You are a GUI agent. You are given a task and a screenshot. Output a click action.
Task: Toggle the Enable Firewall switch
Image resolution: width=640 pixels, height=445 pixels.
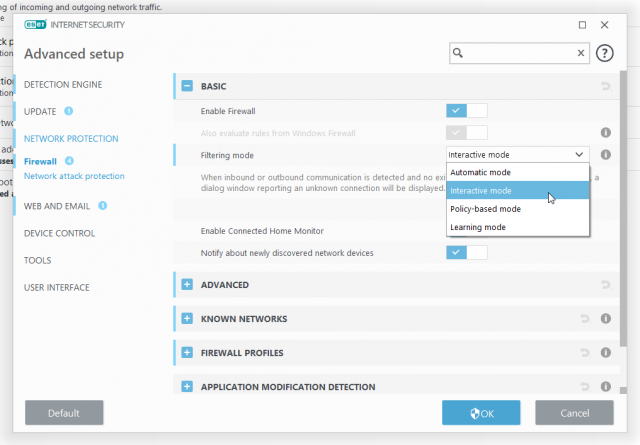[x=467, y=110]
